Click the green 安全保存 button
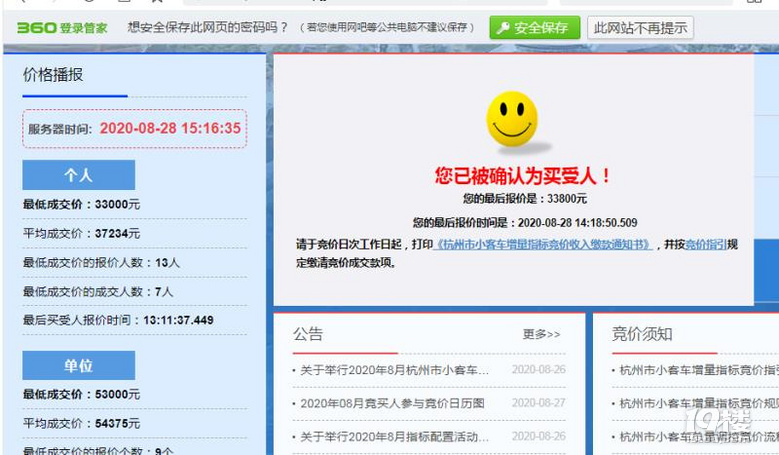The height and width of the screenshot is (455, 779). click(x=534, y=28)
